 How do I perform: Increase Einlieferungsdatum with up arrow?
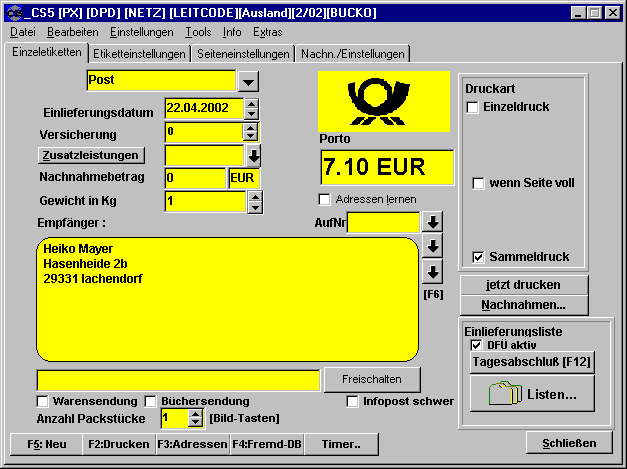(251, 104)
